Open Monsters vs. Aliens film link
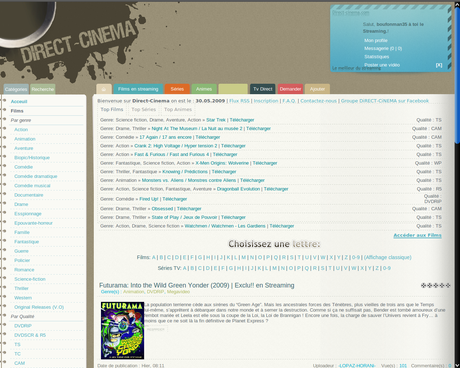 189,180
